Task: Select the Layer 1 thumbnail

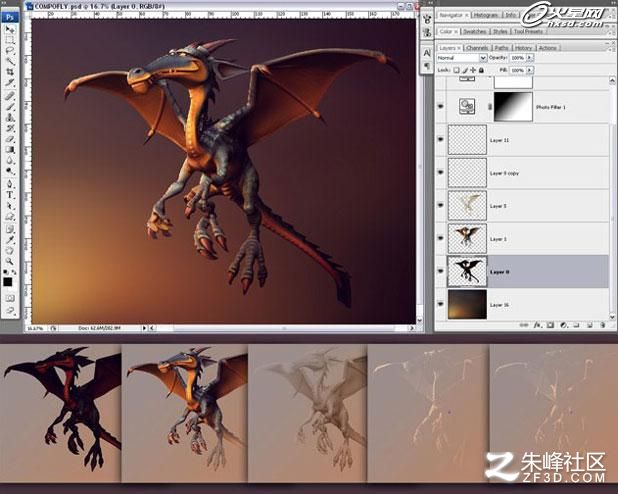Action: (x=467, y=239)
